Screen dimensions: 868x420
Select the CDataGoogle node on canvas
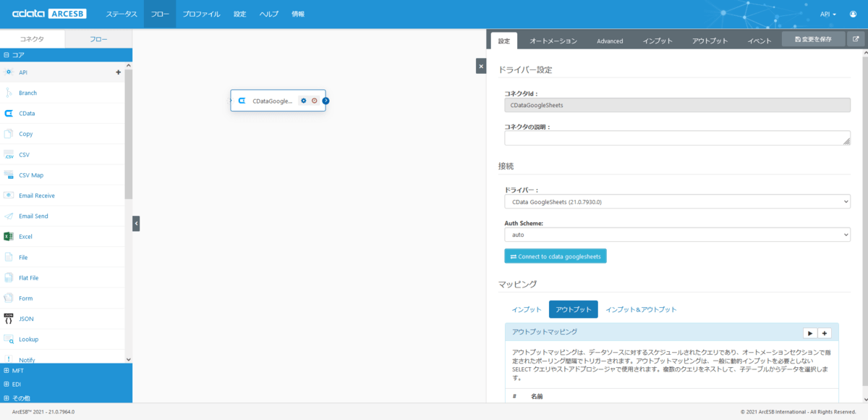tap(278, 101)
